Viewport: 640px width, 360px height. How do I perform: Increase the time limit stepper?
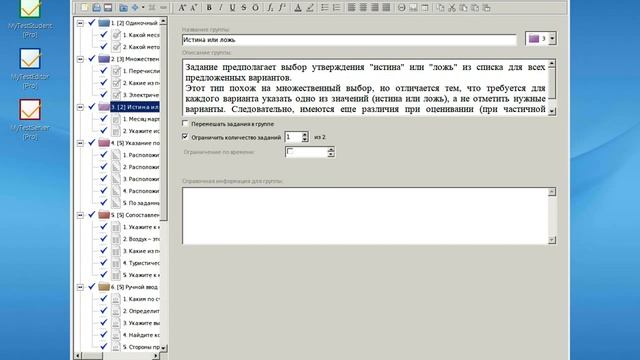tap(331, 149)
